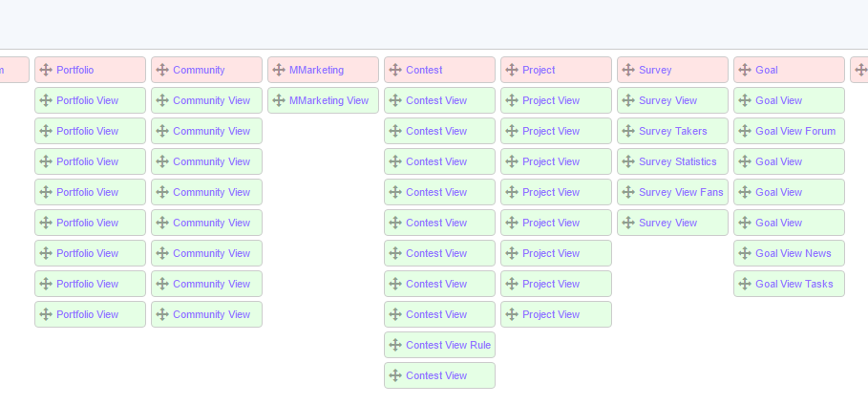The width and height of the screenshot is (868, 405).
Task: Click the MMarketing header label
Action: click(316, 70)
